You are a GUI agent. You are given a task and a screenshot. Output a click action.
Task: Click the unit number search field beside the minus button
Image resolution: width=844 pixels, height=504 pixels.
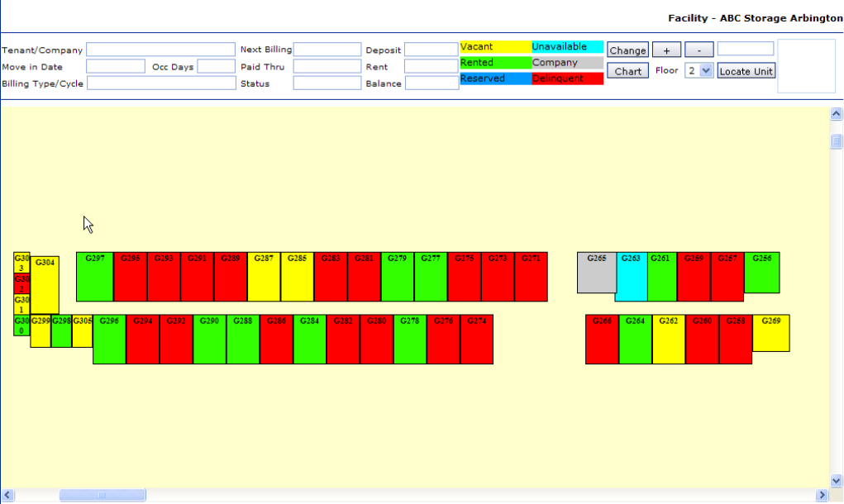(745, 50)
